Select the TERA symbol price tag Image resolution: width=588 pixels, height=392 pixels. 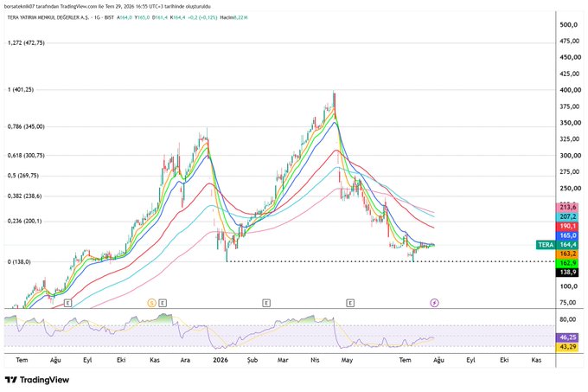pos(546,245)
